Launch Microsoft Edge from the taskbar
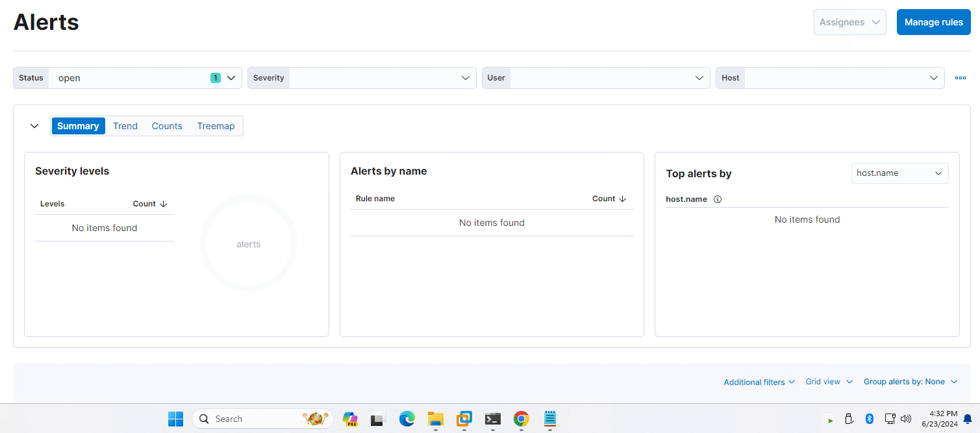The height and width of the screenshot is (433, 980). (407, 419)
